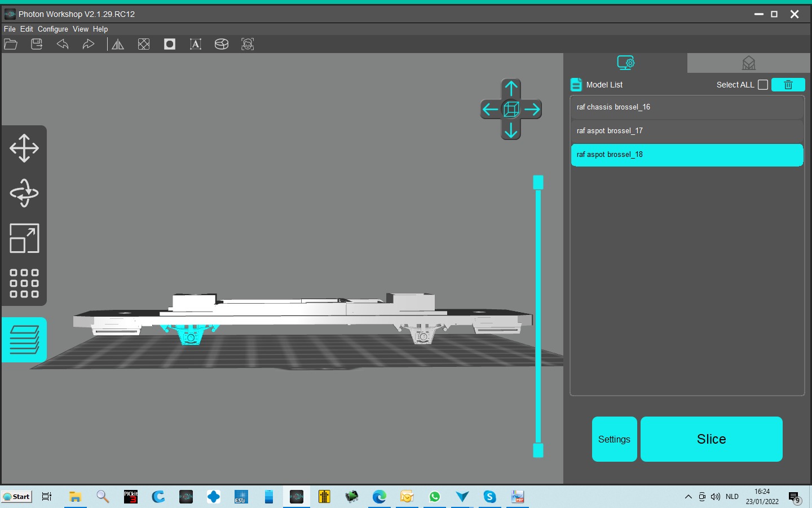Open the notification center icon
The height and width of the screenshot is (508, 812).
795,498
